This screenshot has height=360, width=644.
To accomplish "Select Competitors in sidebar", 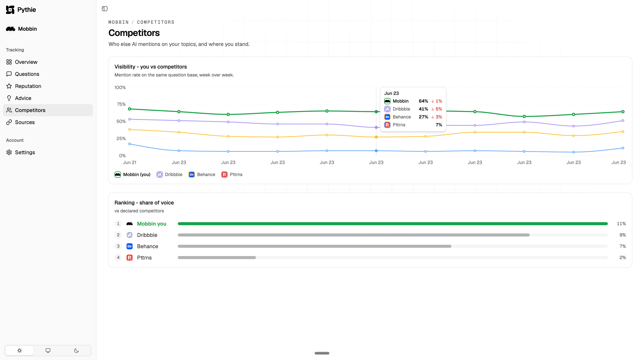I will coord(48,110).
